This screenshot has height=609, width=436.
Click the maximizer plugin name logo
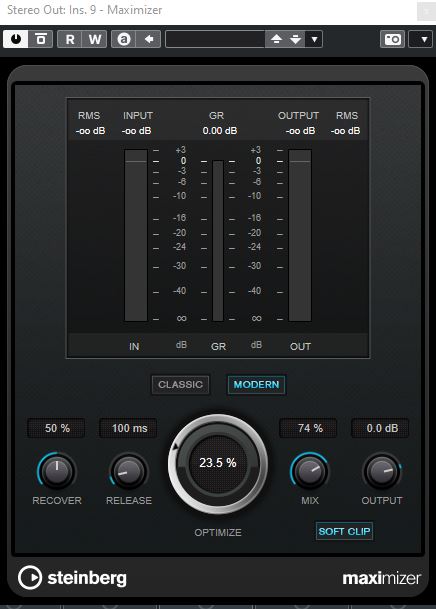381,578
